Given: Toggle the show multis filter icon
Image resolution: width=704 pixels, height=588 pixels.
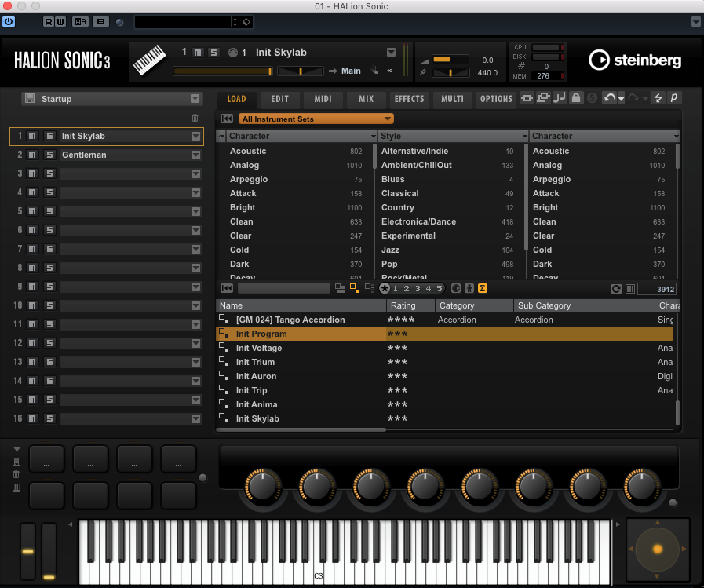Looking at the screenshot, I should point(340,288).
